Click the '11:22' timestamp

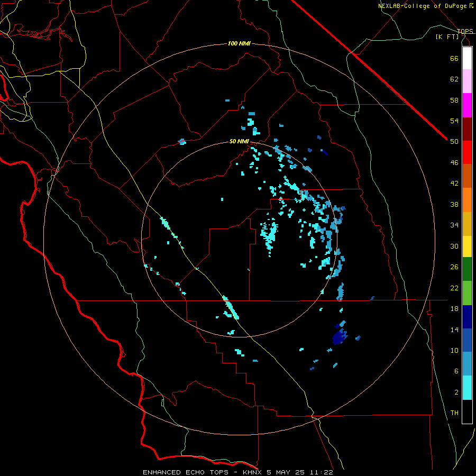click(321, 472)
